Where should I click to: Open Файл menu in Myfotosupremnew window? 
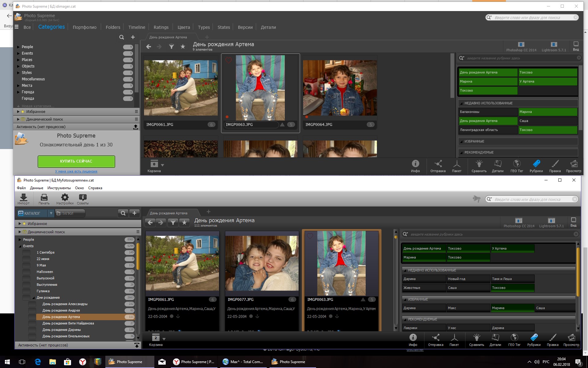[21, 188]
